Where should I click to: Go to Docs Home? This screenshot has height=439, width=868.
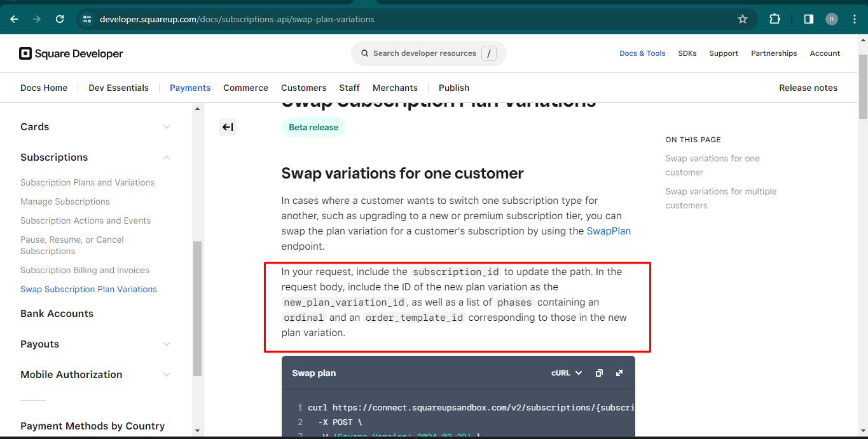click(44, 88)
